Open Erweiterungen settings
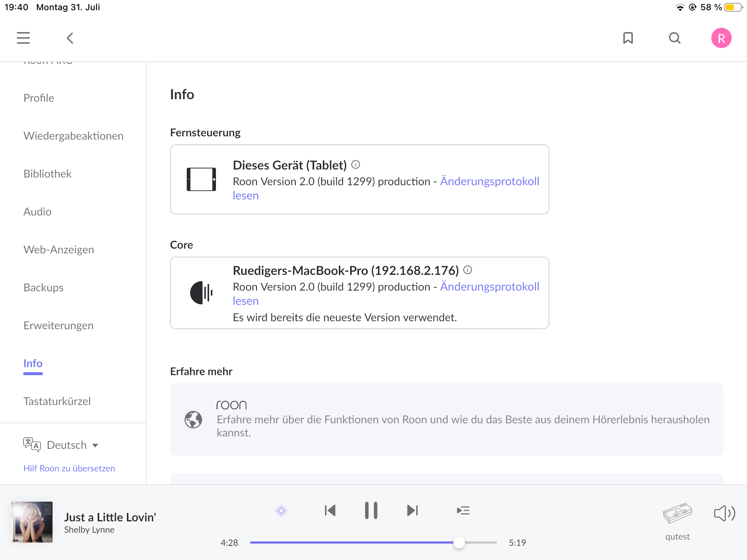 58,325
